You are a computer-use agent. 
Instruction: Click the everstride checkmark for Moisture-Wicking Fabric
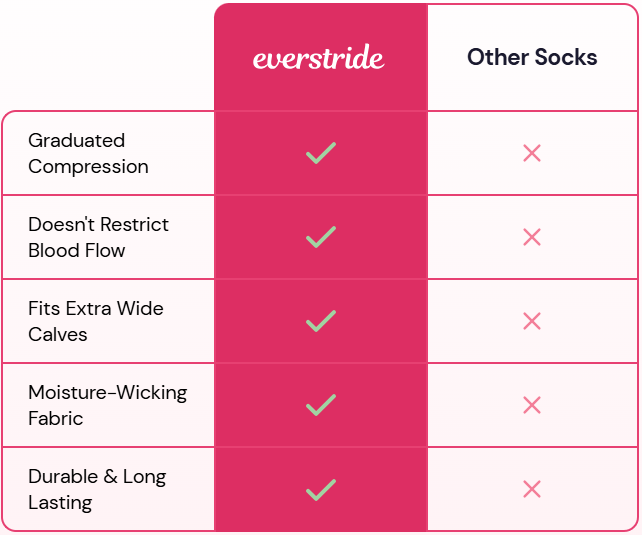pyautogui.click(x=320, y=405)
